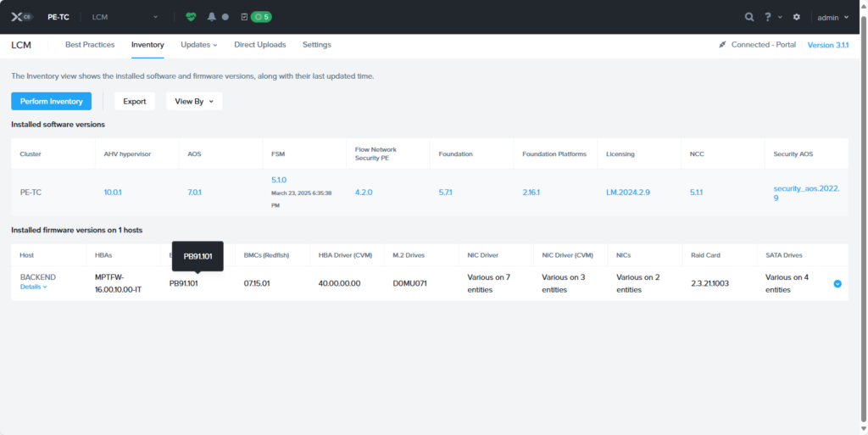The height and width of the screenshot is (435, 868).
Task: Click Various on 7 entities cell
Action: coord(489,283)
